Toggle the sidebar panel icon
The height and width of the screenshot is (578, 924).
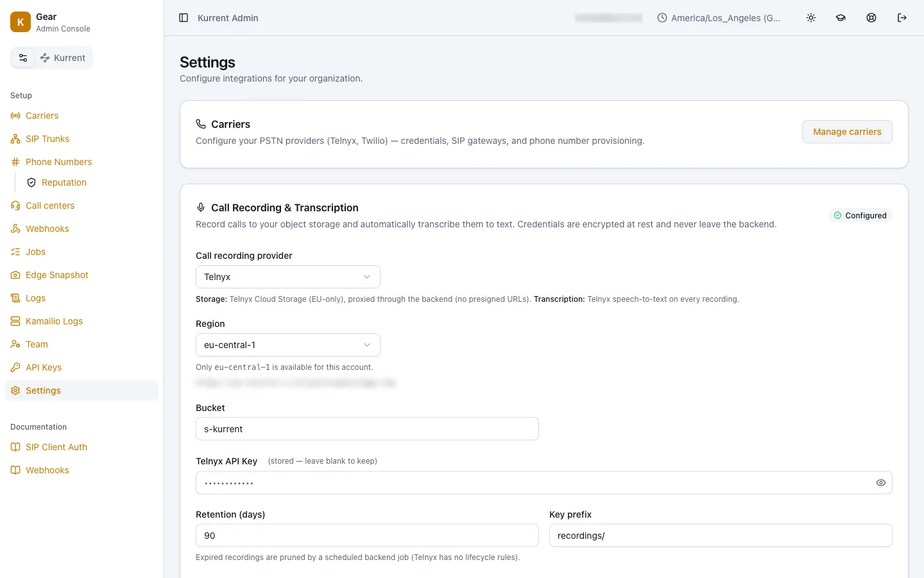pos(184,18)
